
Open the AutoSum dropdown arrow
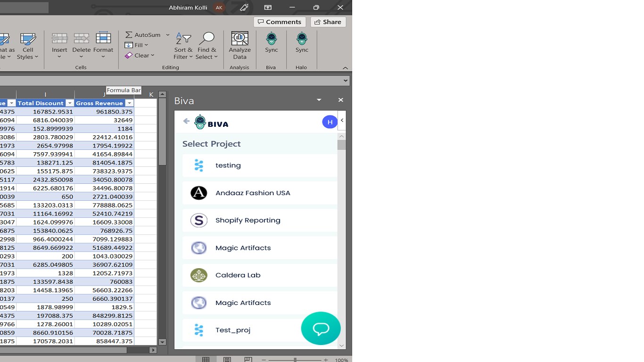167,35
